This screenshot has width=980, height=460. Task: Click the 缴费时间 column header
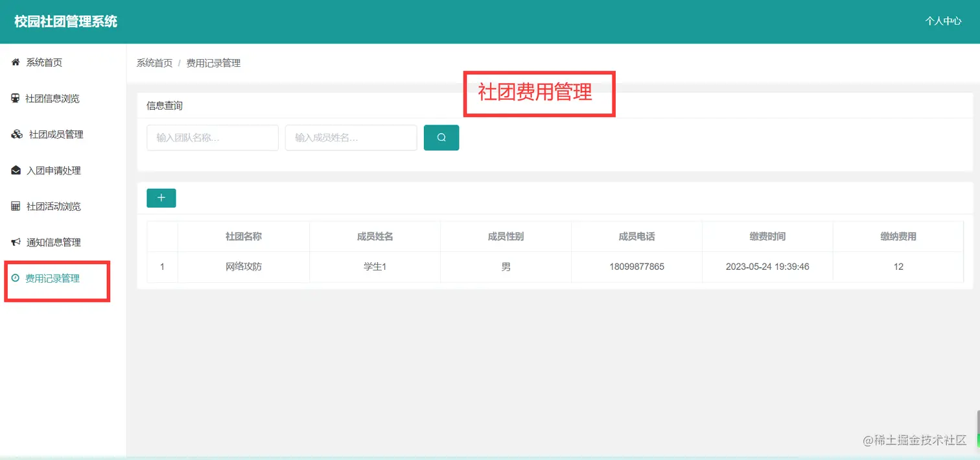tap(767, 237)
